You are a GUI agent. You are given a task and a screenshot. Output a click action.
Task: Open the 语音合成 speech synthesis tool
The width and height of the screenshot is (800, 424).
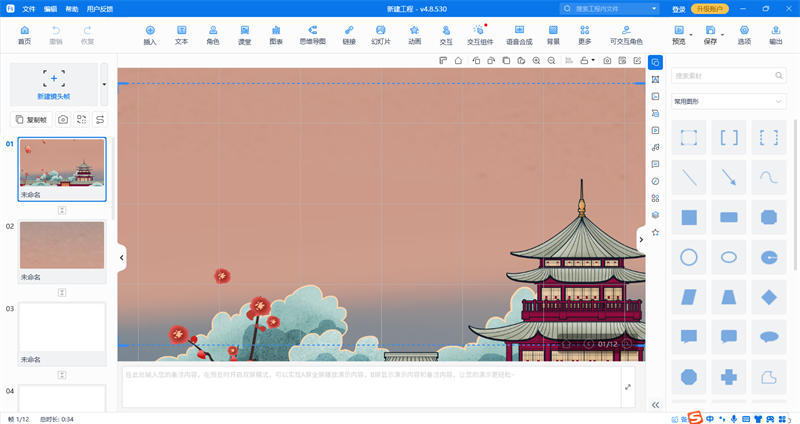(518, 35)
